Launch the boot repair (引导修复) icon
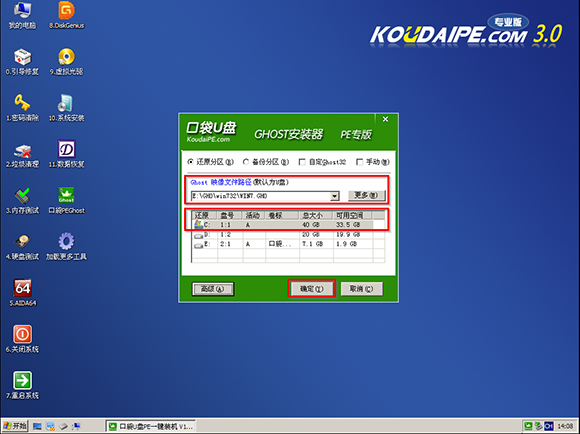The image size is (580, 434). coord(23,61)
